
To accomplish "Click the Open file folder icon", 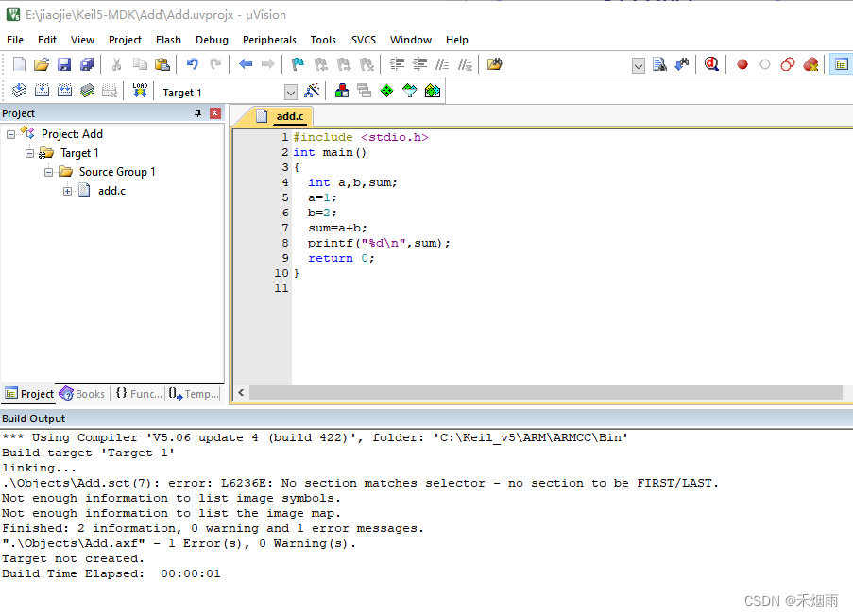I will tap(42, 64).
